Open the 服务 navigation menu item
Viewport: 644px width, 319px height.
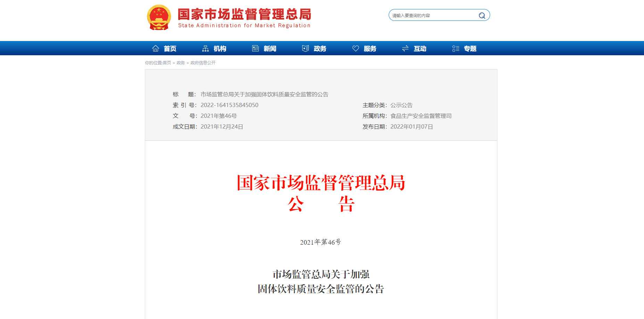point(370,49)
